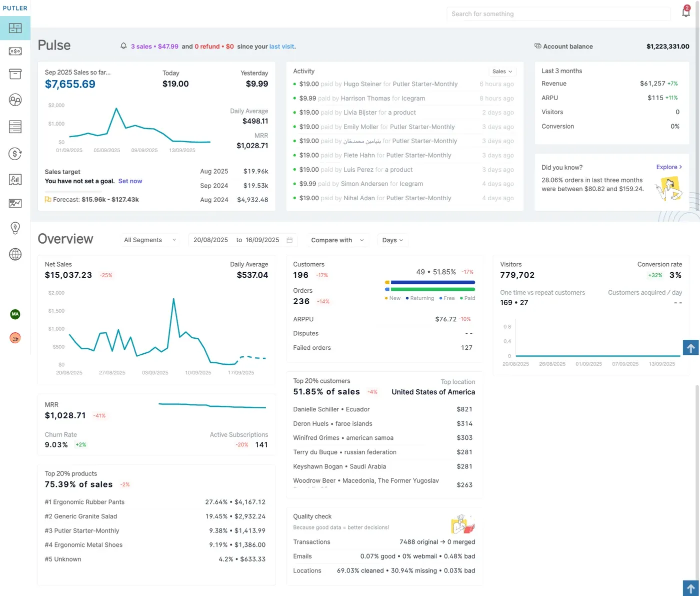
Task: Open the globe icon in sidebar
Action: pyautogui.click(x=15, y=254)
